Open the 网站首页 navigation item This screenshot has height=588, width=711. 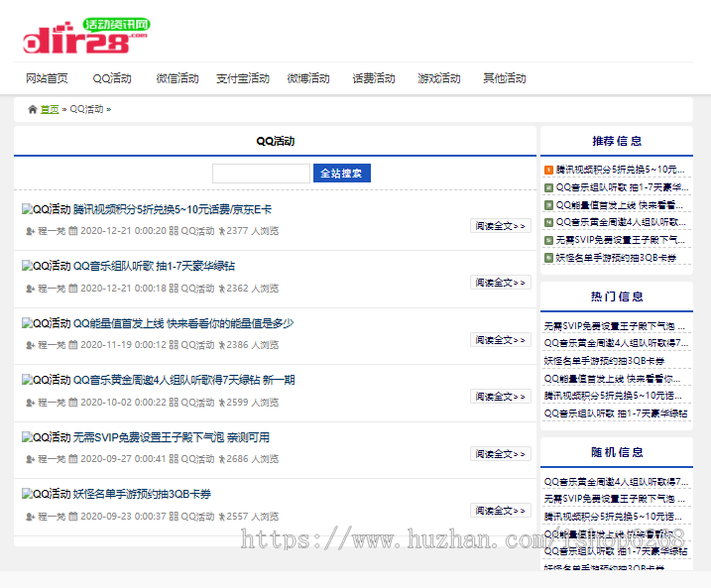click(x=47, y=78)
